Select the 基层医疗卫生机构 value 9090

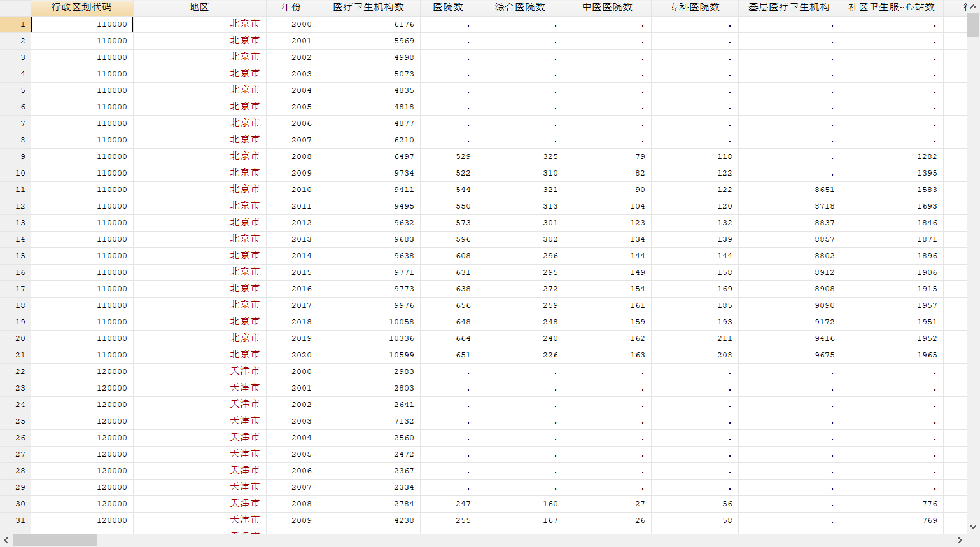coord(790,305)
